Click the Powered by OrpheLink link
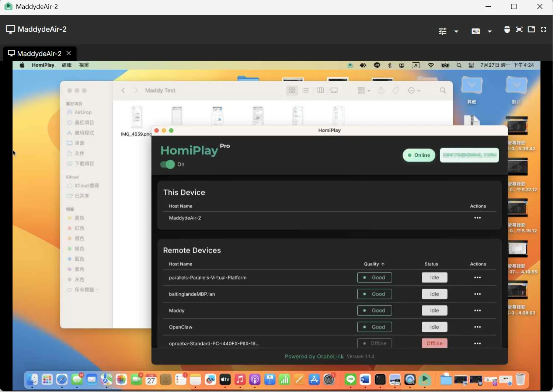The height and width of the screenshot is (392, 553). coord(314,357)
